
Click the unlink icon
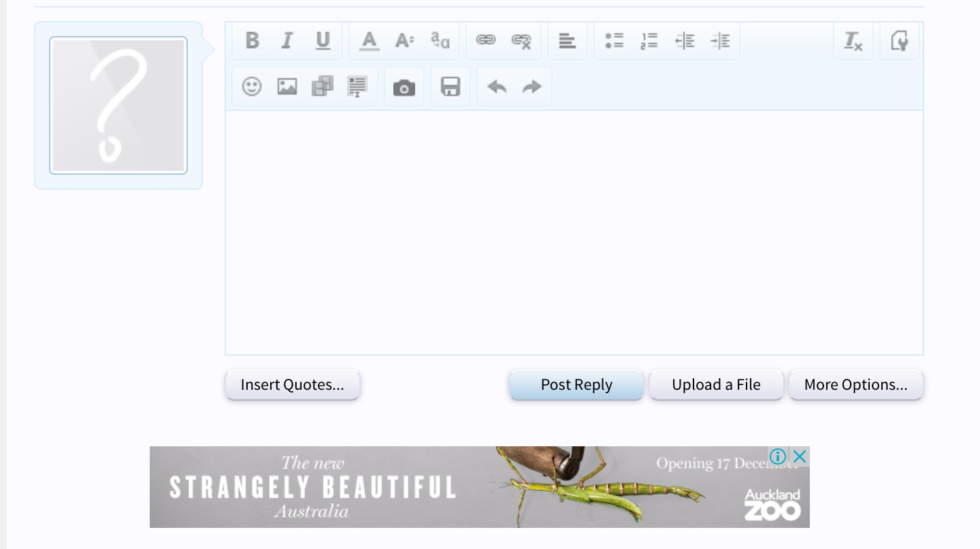pyautogui.click(x=521, y=41)
